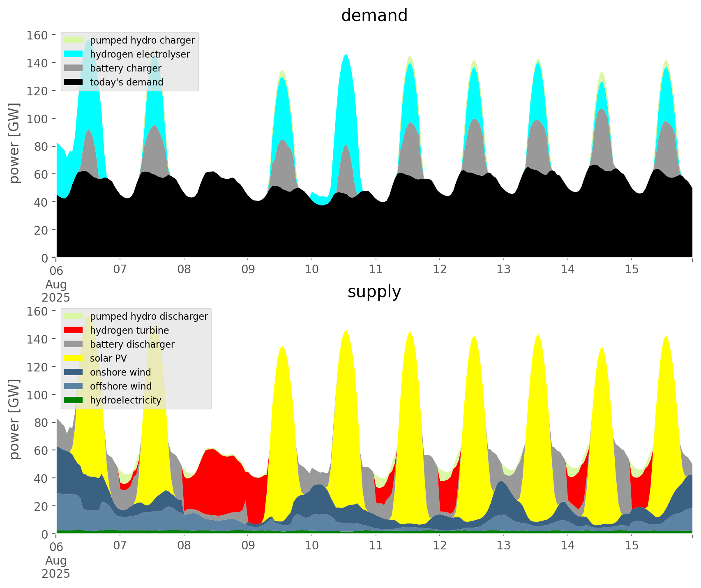Click the cyan hydrogen electrolyser legend swatch
701x588 pixels.
click(74, 54)
